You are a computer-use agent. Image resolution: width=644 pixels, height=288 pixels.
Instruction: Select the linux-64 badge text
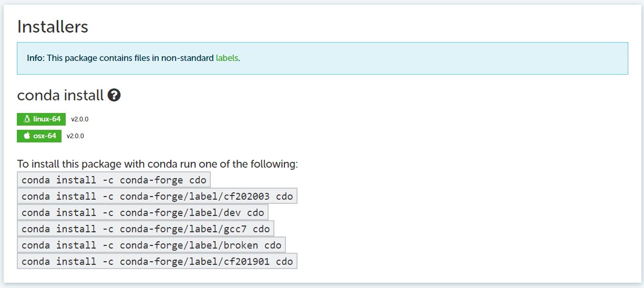point(47,119)
